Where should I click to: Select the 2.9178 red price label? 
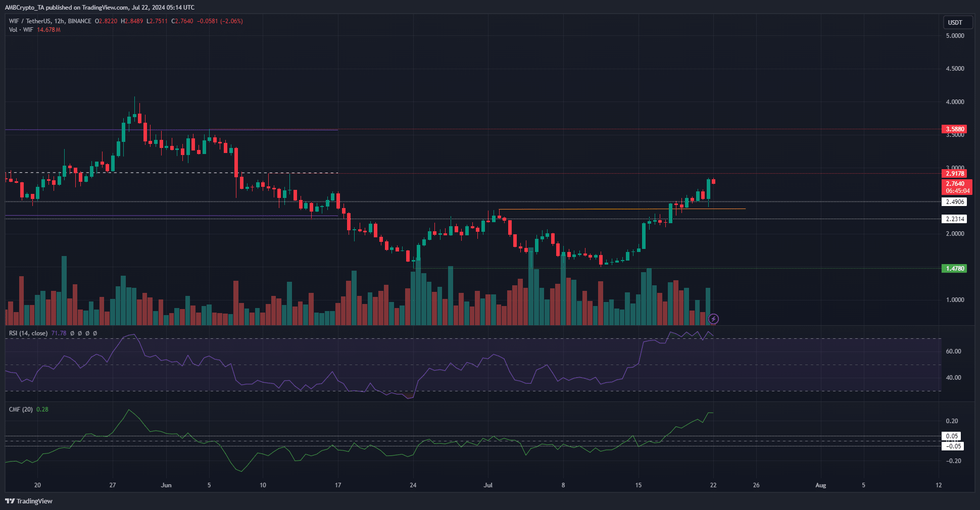955,173
